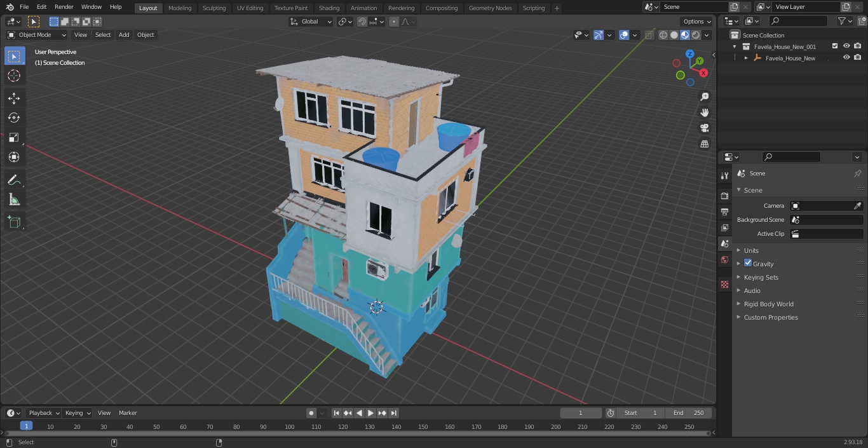
Task: Switch perspective/orthographic grid icon
Action: point(704,144)
